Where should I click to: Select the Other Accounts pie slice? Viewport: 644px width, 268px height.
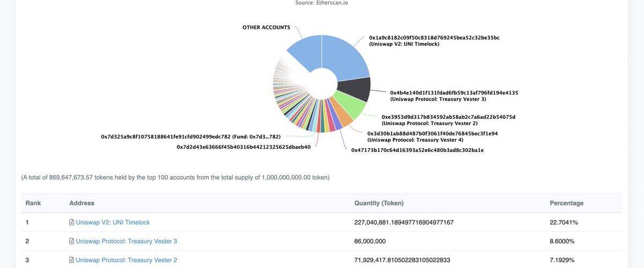point(303,53)
